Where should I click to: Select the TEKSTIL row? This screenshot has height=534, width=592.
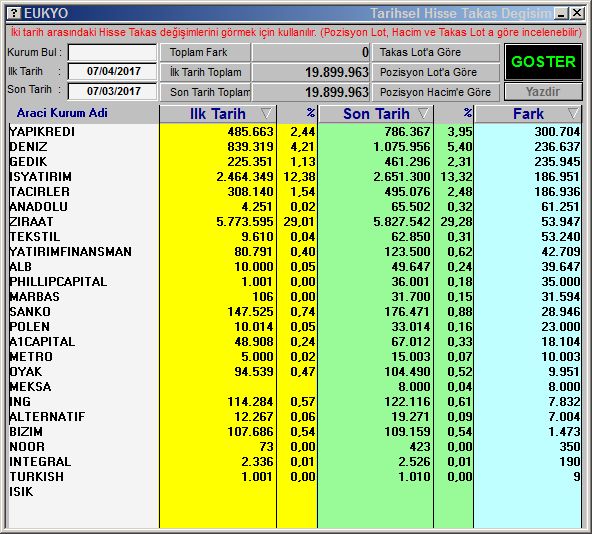coord(294,237)
